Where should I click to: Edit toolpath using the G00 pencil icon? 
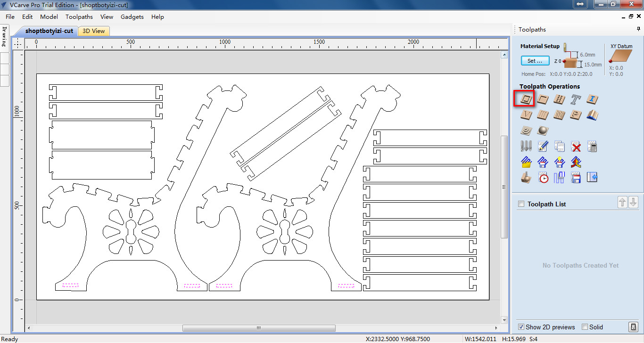coord(543,146)
